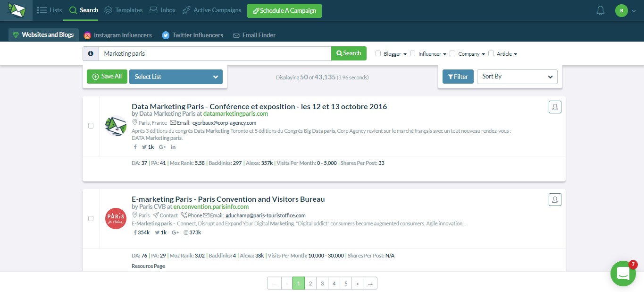Click the envelope app logo
The image size is (644, 292).
[16, 10]
